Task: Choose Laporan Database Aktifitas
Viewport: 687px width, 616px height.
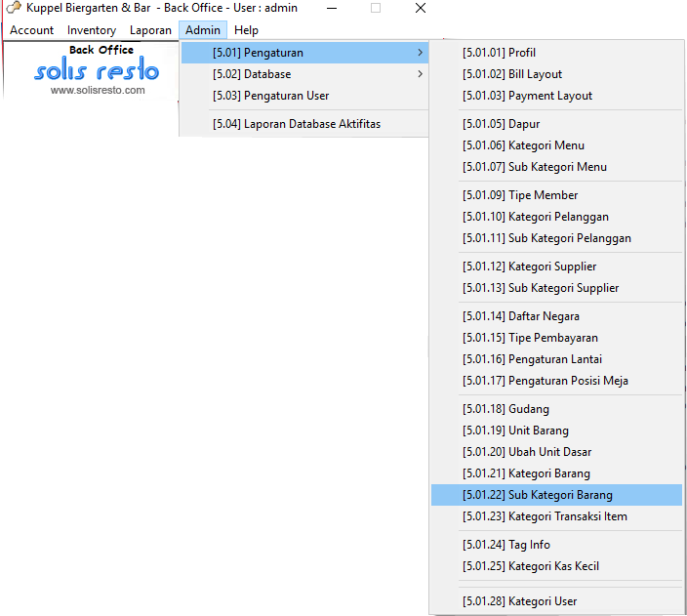Action: [296, 124]
